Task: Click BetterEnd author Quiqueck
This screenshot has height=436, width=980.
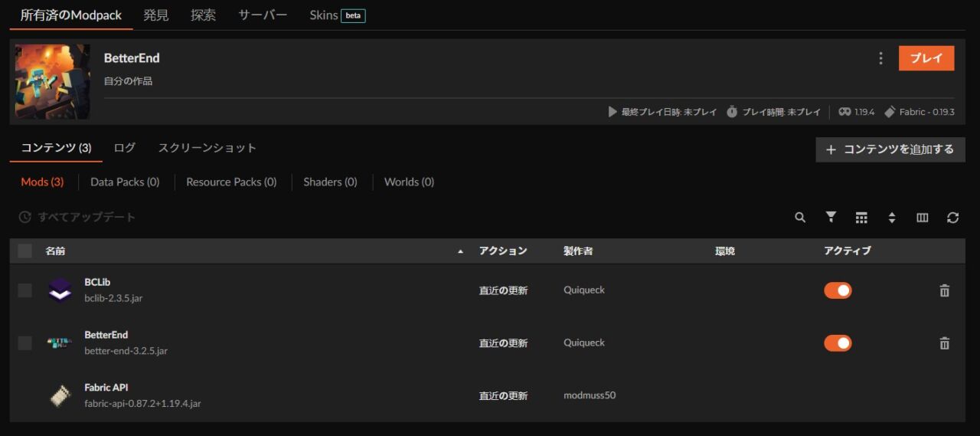Action: point(584,343)
